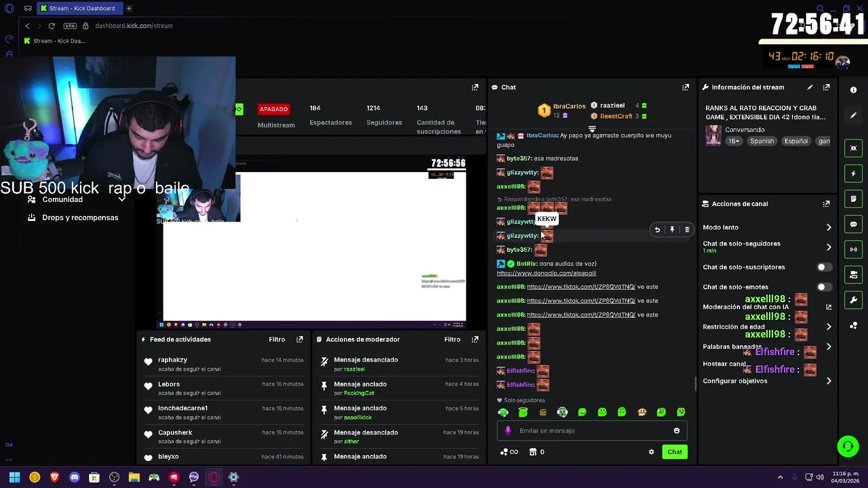
Task: Open the green headset support button
Action: 848,446
